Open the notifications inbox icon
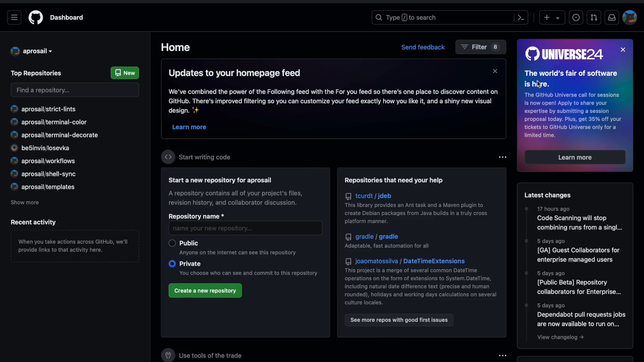This screenshot has width=644, height=362. (612, 17)
